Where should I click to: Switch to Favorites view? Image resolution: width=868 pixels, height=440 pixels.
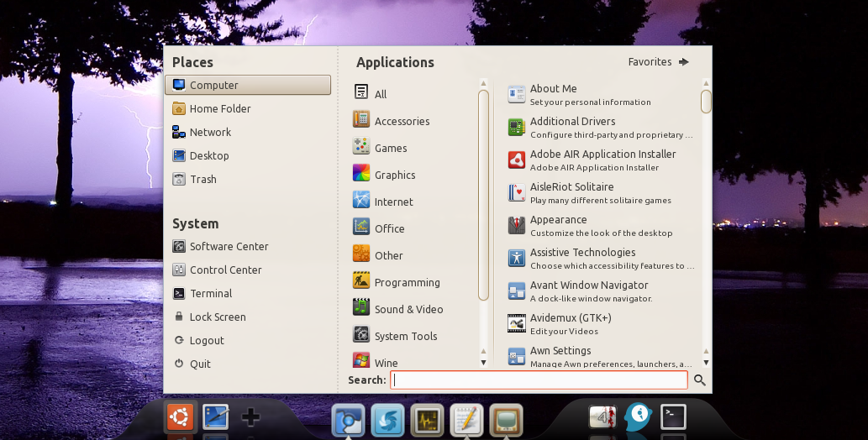[x=658, y=62]
